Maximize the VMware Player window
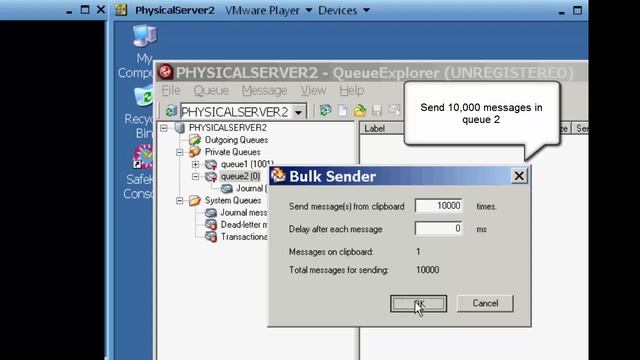The image size is (640, 360). tap(577, 10)
